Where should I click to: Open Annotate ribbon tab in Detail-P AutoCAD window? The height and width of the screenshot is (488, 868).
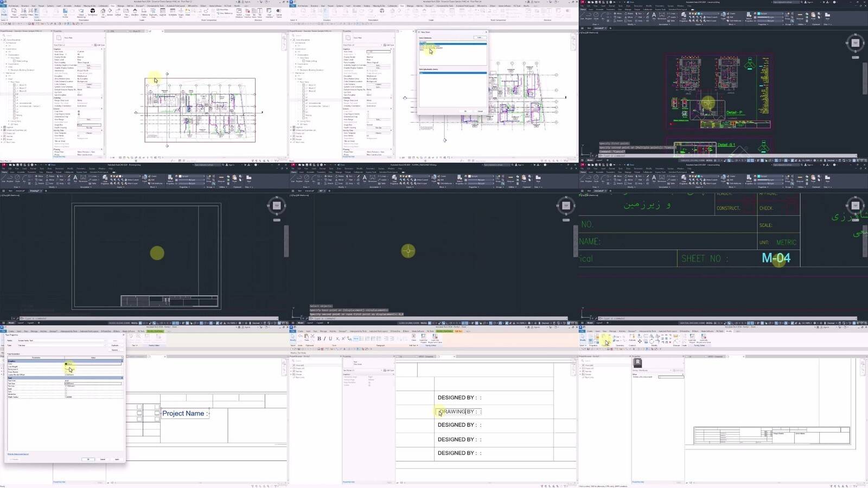click(599, 9)
